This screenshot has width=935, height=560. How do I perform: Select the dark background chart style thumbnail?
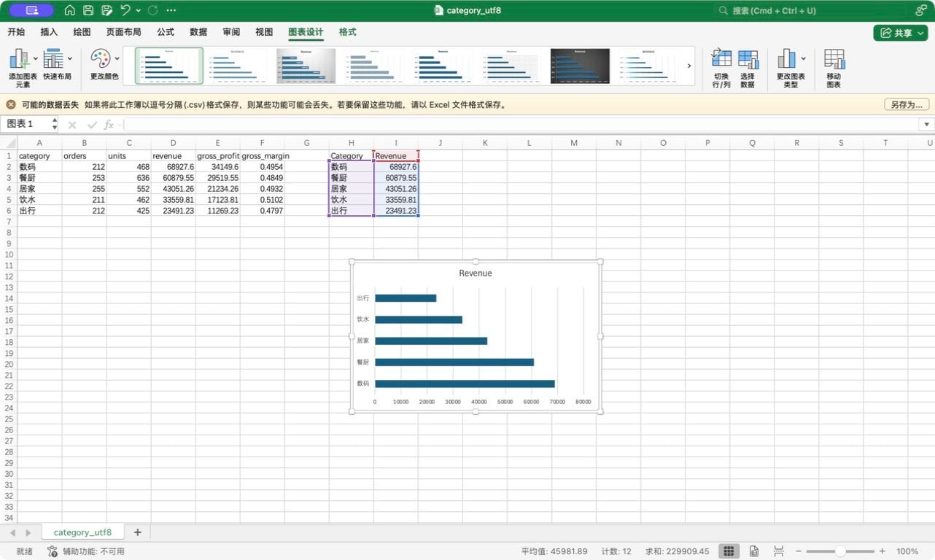(x=580, y=66)
